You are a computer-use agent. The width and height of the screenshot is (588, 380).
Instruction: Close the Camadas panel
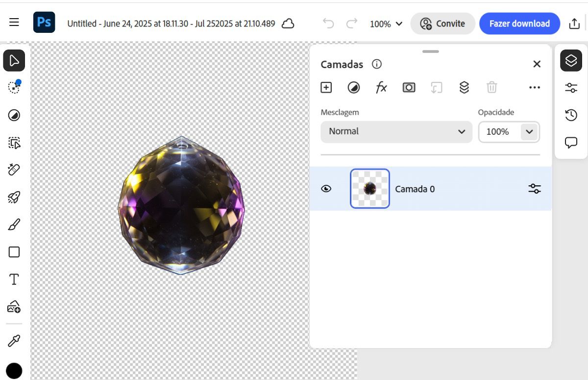pyautogui.click(x=537, y=64)
